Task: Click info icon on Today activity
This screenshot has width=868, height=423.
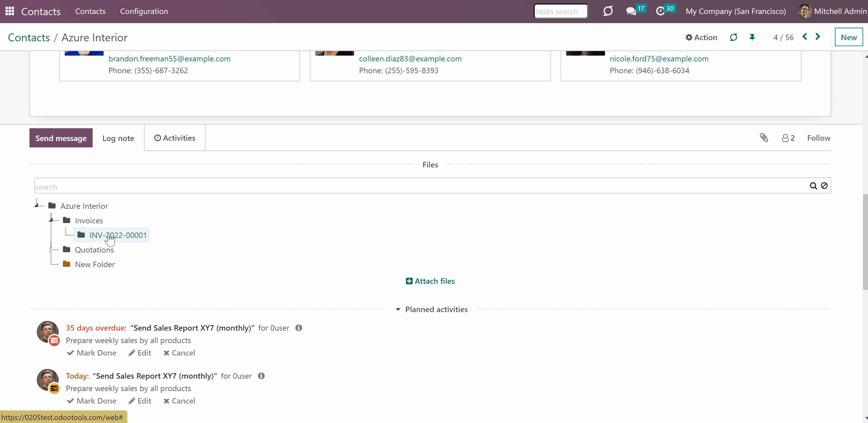Action: [x=261, y=376]
